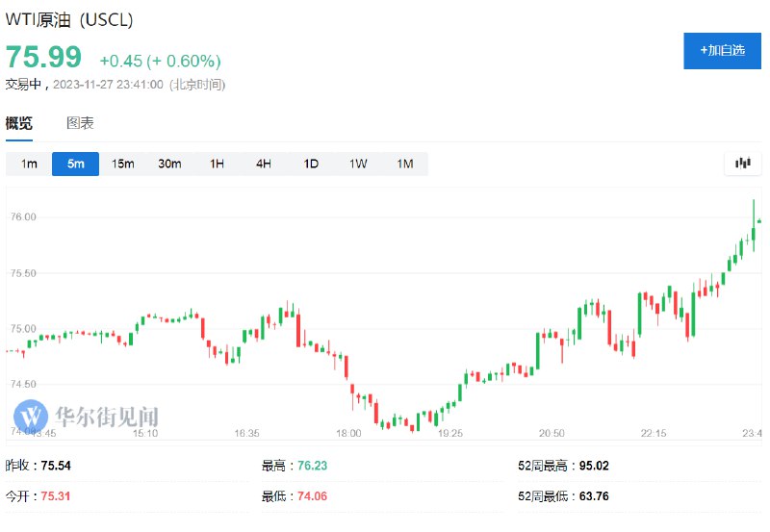
Task: Choose the 30m interval
Action: click(169, 164)
